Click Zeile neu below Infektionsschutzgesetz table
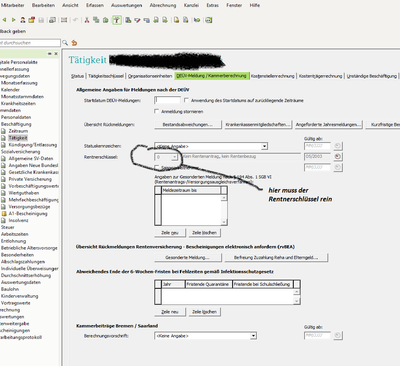Screen dimensions: 400x366 (x=170, y=312)
